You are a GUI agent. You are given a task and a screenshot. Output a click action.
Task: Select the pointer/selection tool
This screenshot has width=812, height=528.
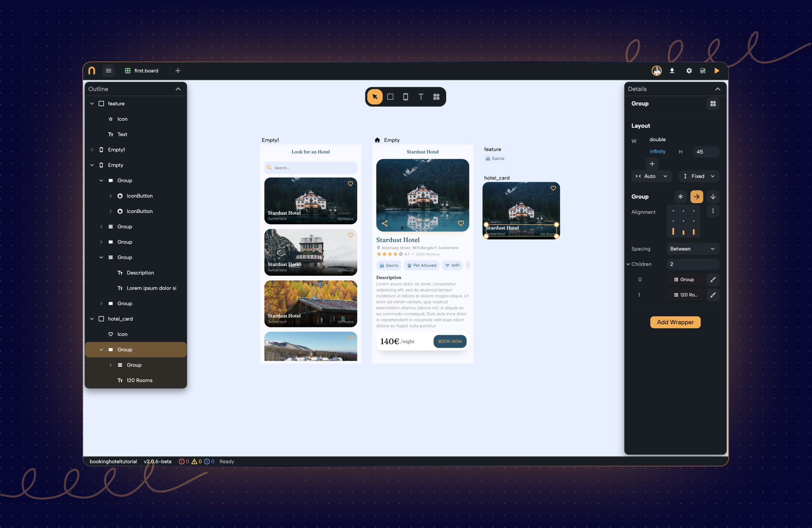pos(375,97)
